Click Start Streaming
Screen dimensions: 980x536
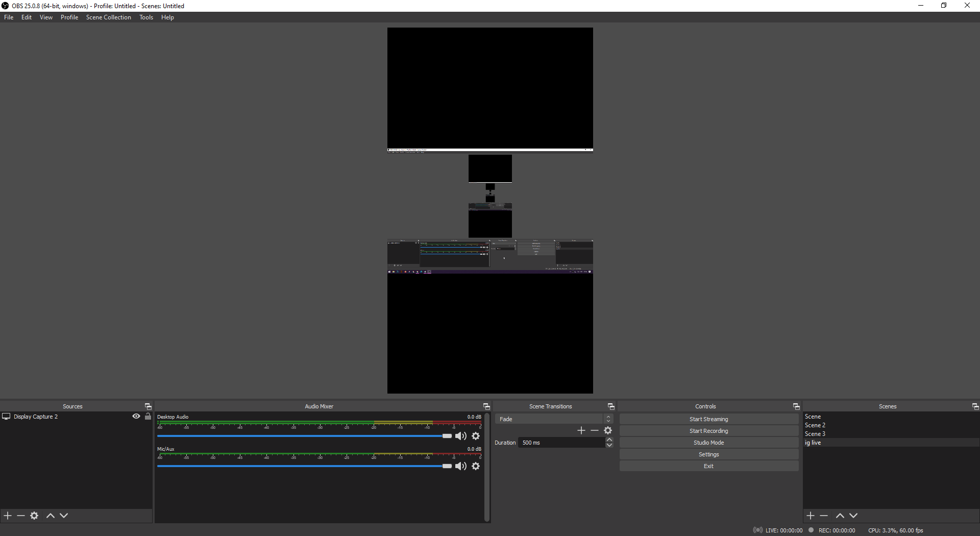tap(709, 419)
